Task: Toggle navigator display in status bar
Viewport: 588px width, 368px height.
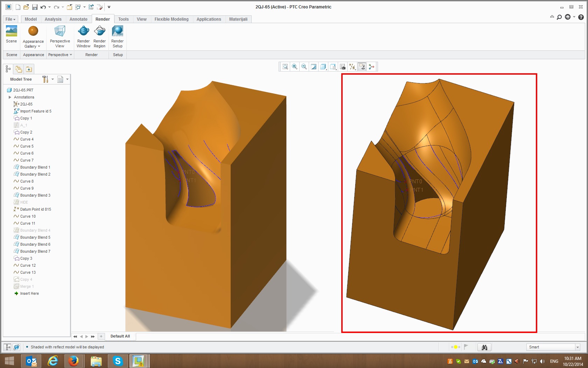Action: point(7,347)
